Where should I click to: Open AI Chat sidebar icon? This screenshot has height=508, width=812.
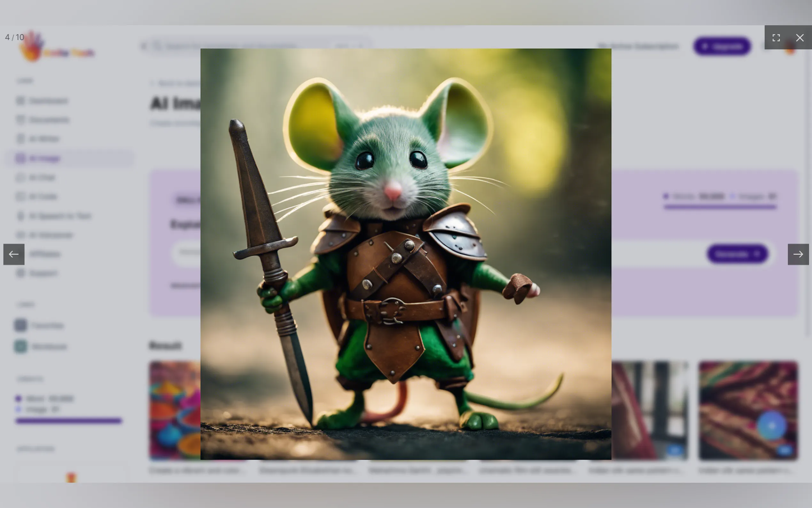tap(21, 178)
